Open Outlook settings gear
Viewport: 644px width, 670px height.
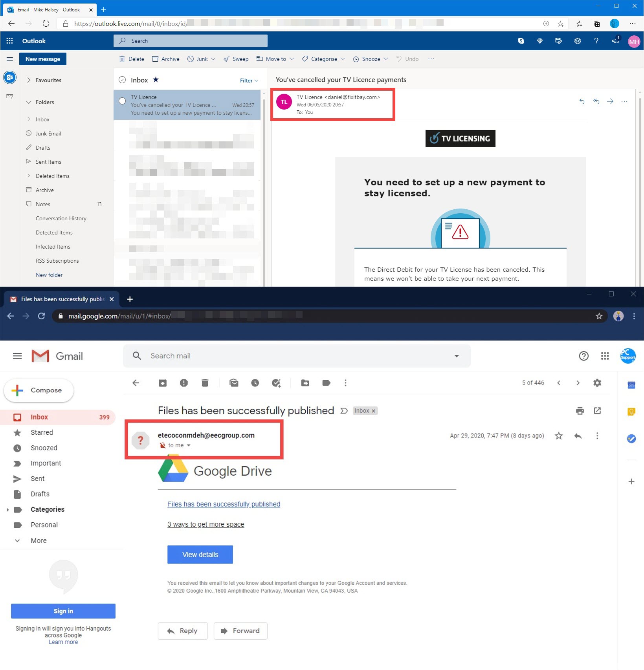point(578,41)
